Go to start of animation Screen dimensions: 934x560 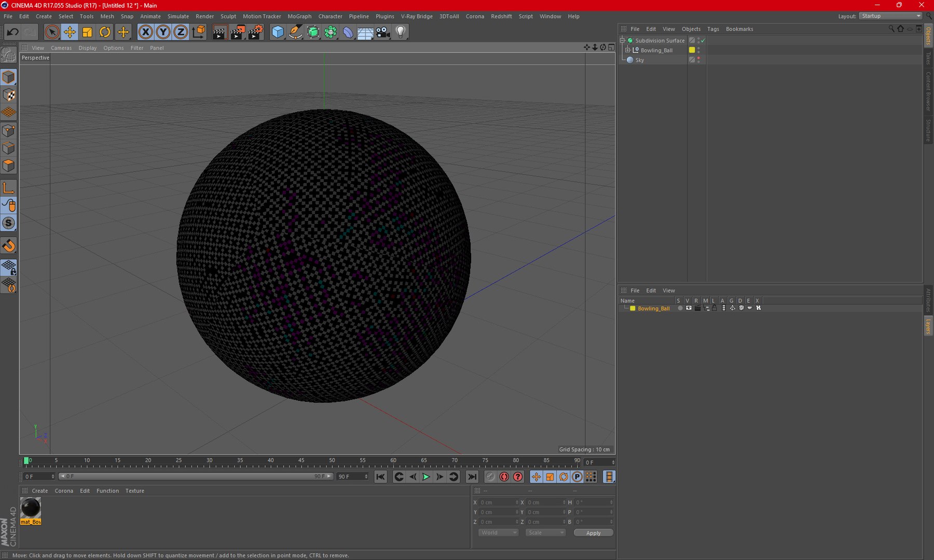click(380, 477)
